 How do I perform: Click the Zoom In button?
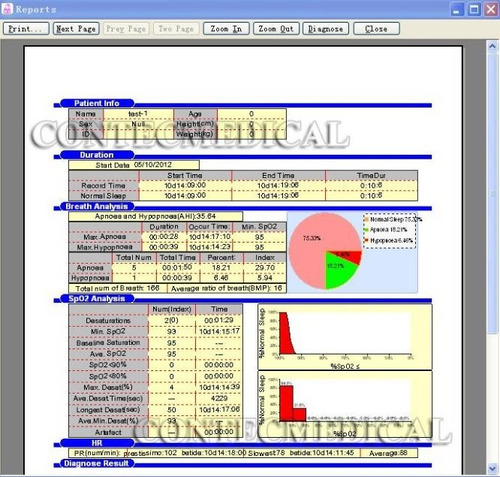click(x=226, y=29)
